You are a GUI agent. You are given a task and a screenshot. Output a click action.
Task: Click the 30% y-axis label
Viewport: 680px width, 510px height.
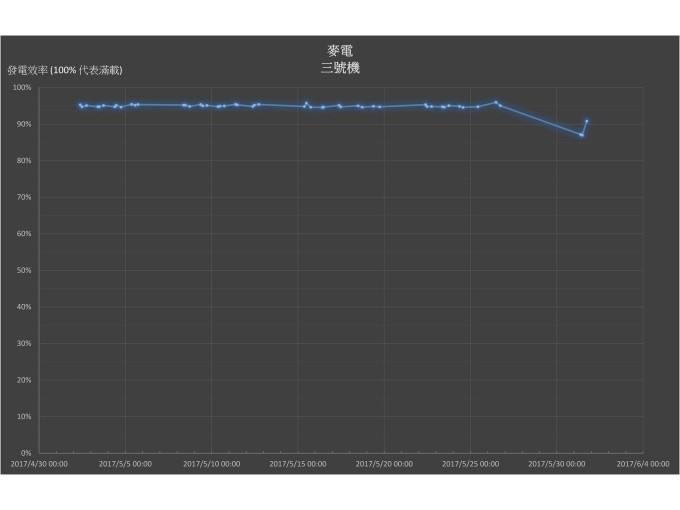(x=24, y=343)
